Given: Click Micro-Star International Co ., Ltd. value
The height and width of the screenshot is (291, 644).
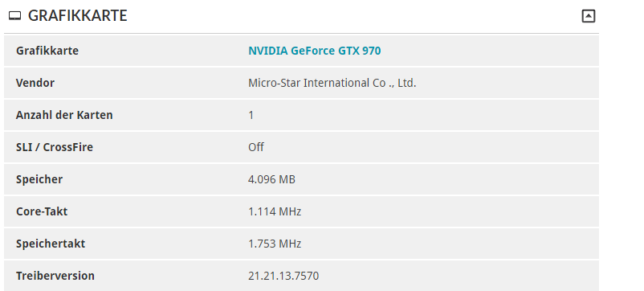Looking at the screenshot, I should [x=332, y=83].
